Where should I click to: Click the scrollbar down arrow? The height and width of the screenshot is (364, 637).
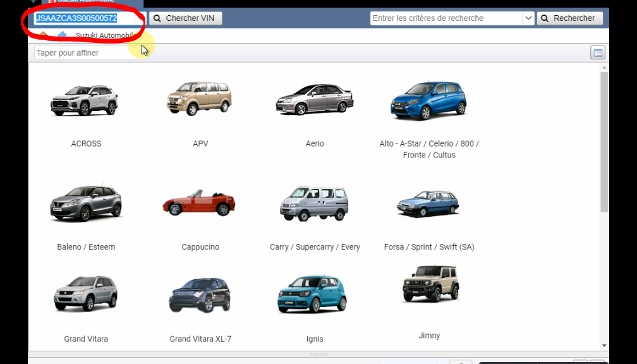tap(604, 346)
